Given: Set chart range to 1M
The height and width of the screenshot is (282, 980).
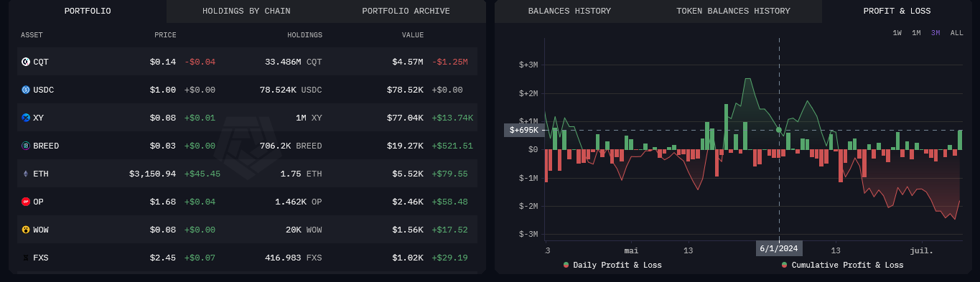Looking at the screenshot, I should click(916, 33).
